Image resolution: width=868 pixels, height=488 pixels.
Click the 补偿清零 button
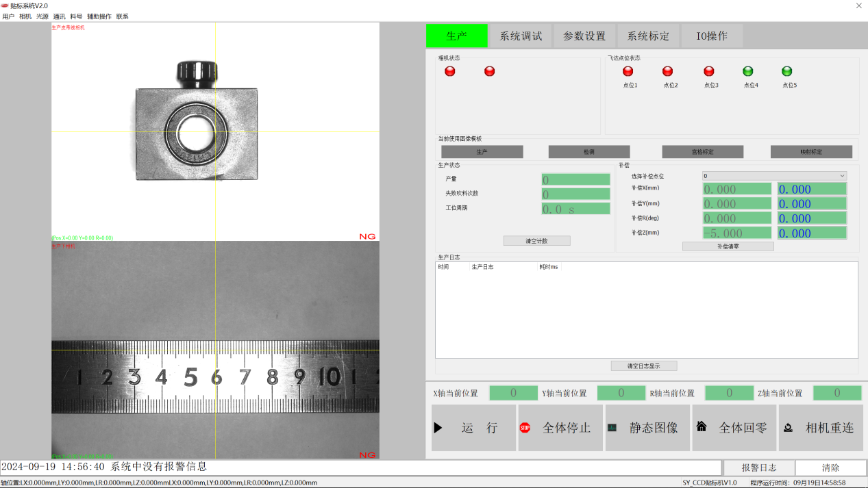(x=728, y=246)
